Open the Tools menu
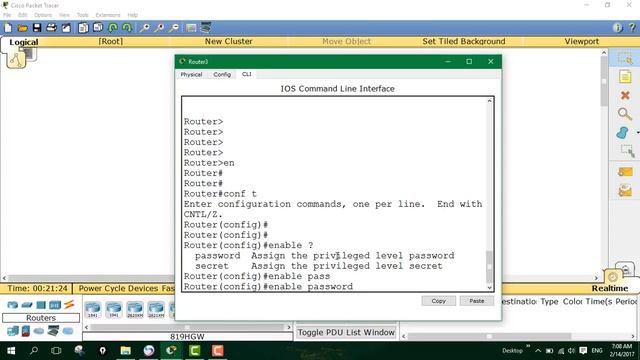 pyautogui.click(x=82, y=15)
